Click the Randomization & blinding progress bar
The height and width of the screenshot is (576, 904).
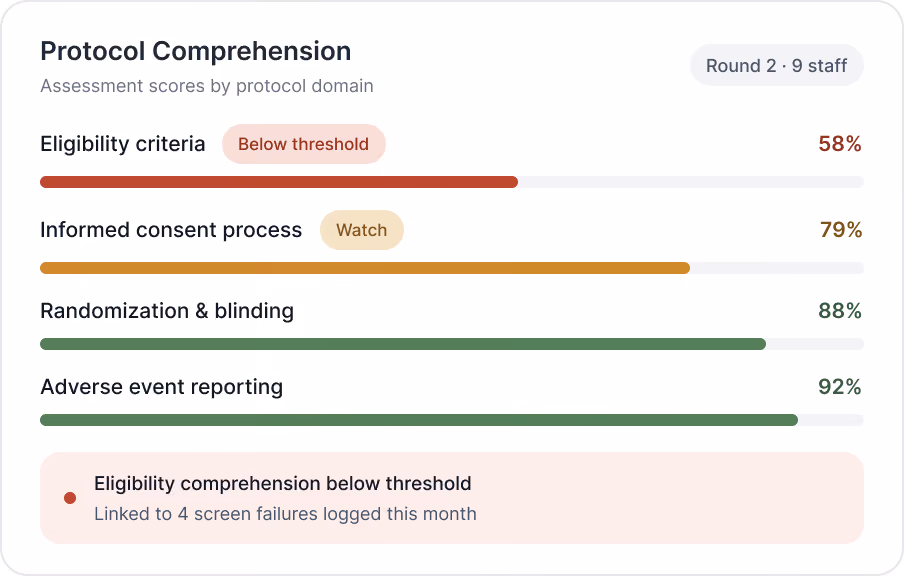coord(452,344)
